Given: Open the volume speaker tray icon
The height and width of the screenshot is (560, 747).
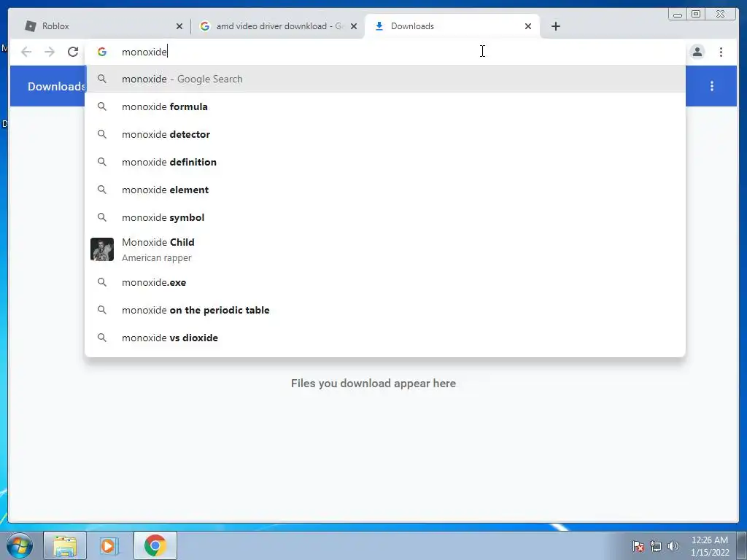Looking at the screenshot, I should (x=673, y=546).
